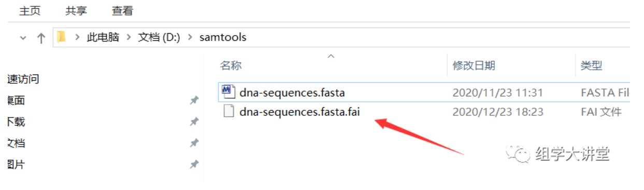Switch to the 查看 ribbon tab
Screen dimensions: 644x190
pyautogui.click(x=122, y=10)
